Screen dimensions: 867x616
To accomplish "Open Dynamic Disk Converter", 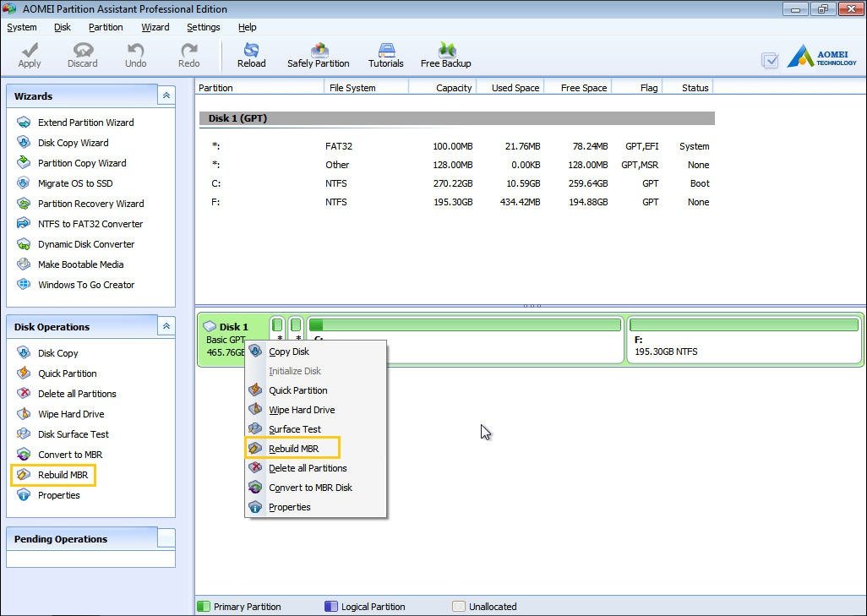I will coord(75,244).
